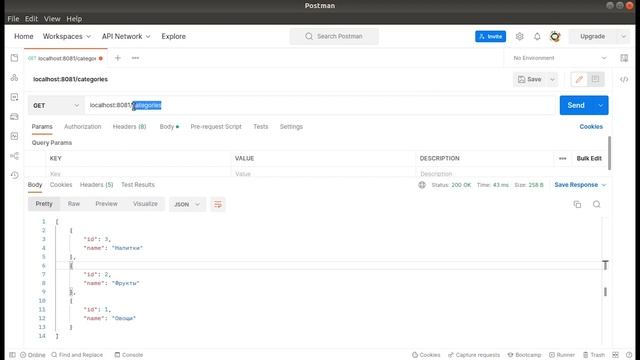Switch to response Headers (5) tab

pyautogui.click(x=96, y=185)
